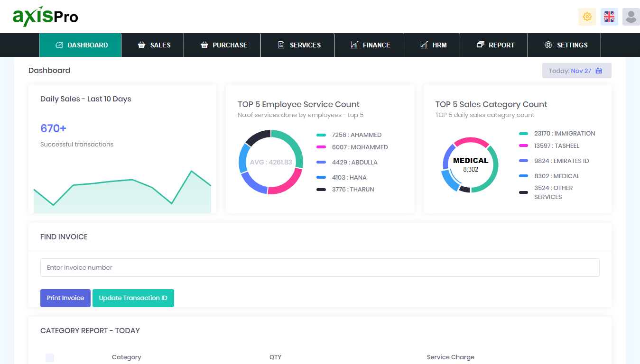
Task: Toggle TASHEEL legend swatch
Action: 524,146
